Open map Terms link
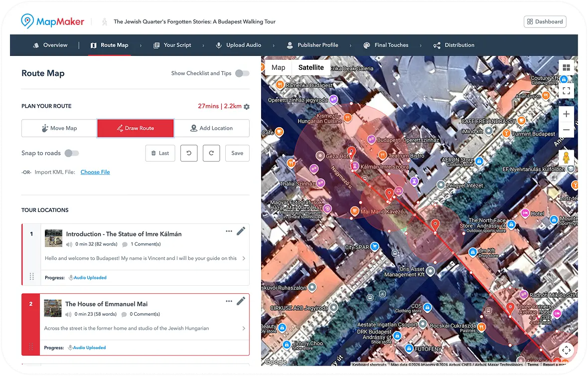 point(533,365)
